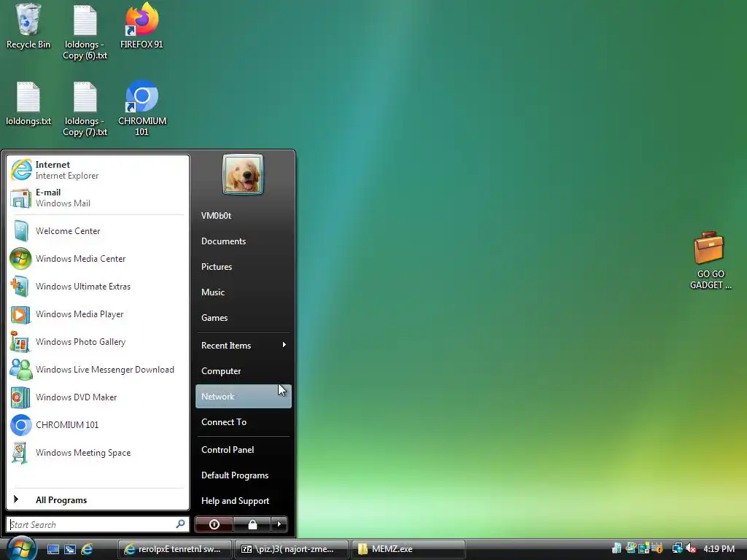Open Internet Explorer pinned Start menu entry
This screenshot has width=747, height=560.
(98, 170)
